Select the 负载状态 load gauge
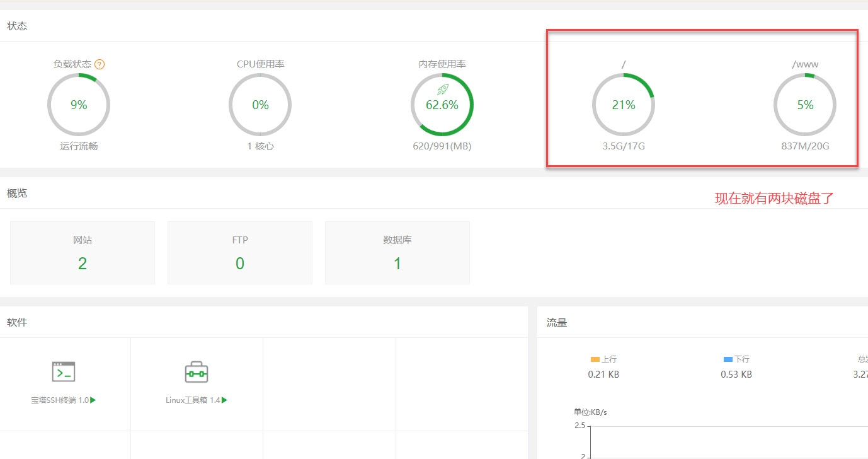This screenshot has height=459, width=868. click(79, 105)
